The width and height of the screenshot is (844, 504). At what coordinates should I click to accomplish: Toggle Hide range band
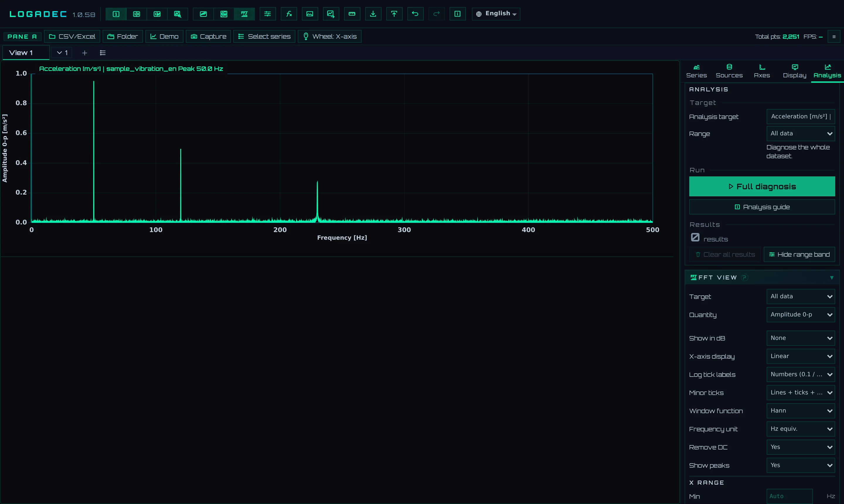(799, 254)
